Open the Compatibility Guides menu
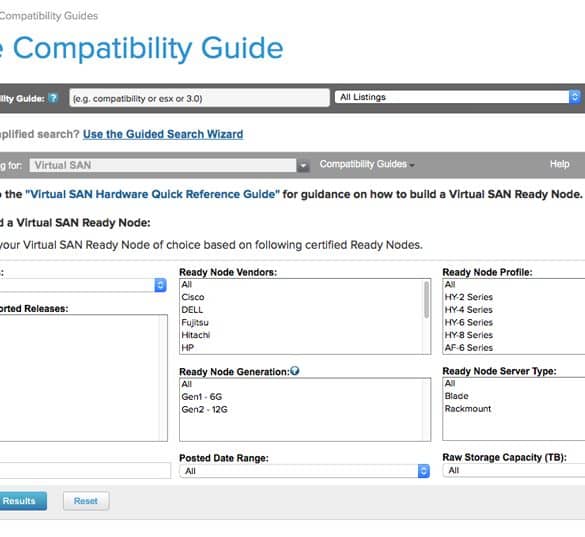 click(x=367, y=164)
